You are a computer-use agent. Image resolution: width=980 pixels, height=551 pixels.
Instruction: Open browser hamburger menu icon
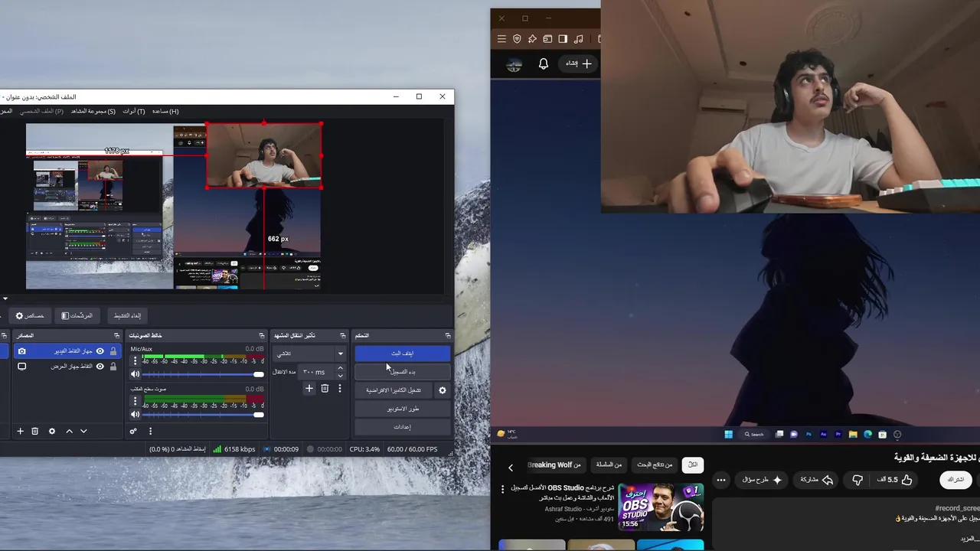501,39
